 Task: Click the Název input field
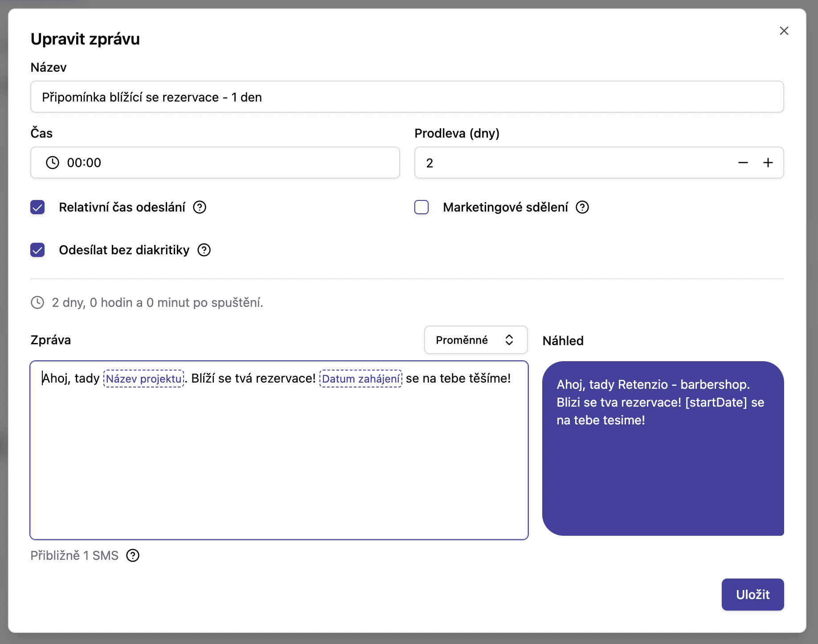407,97
